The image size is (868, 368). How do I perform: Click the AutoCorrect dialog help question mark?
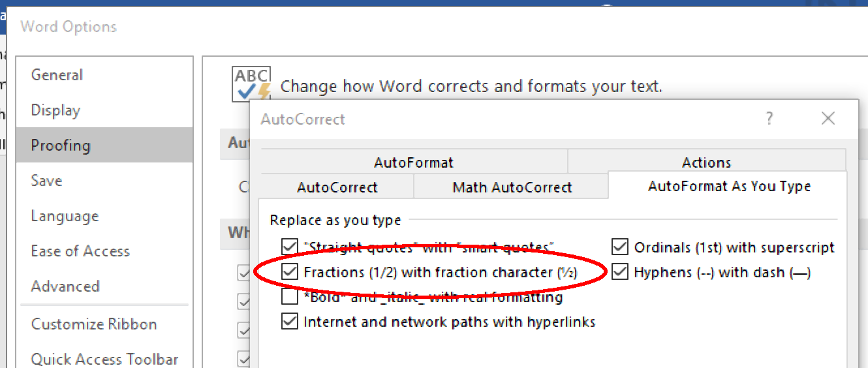(x=769, y=119)
